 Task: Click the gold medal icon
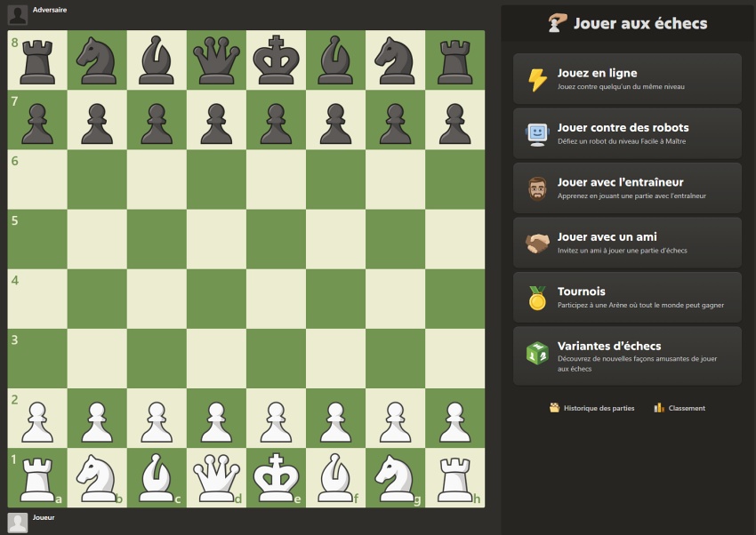coord(537,298)
